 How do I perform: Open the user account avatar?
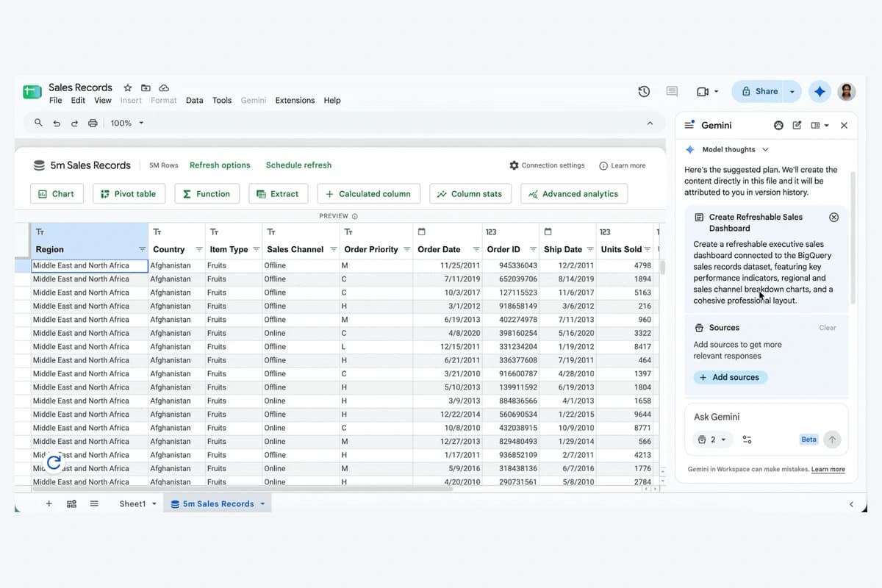pos(847,92)
